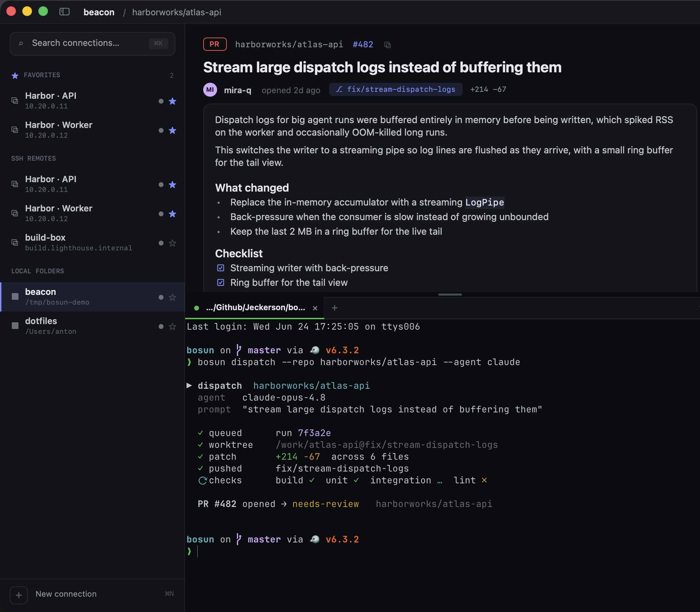The image size is (700, 612).
Task: Toggle star for Harbor · API under SSH Remotes
Action: click(x=172, y=185)
